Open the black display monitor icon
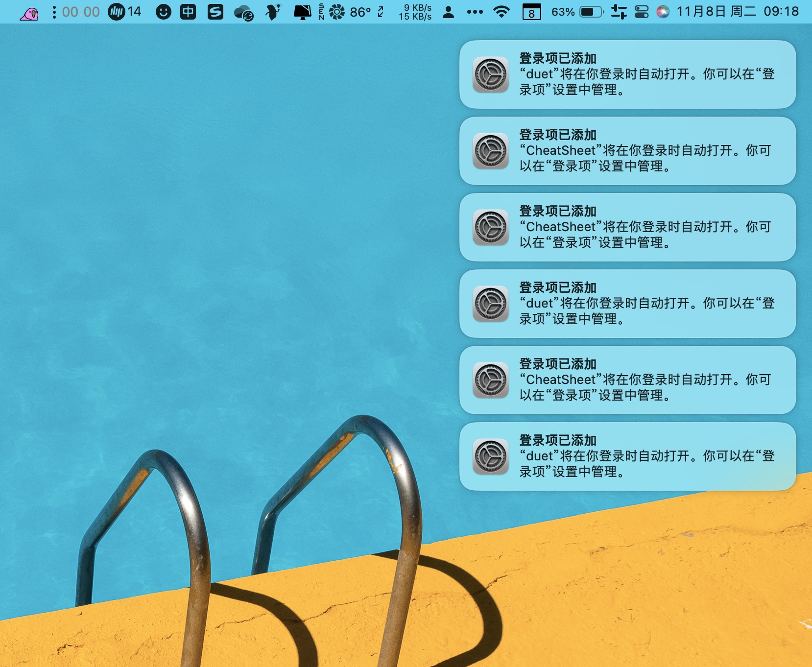The width and height of the screenshot is (812, 667). (x=302, y=12)
